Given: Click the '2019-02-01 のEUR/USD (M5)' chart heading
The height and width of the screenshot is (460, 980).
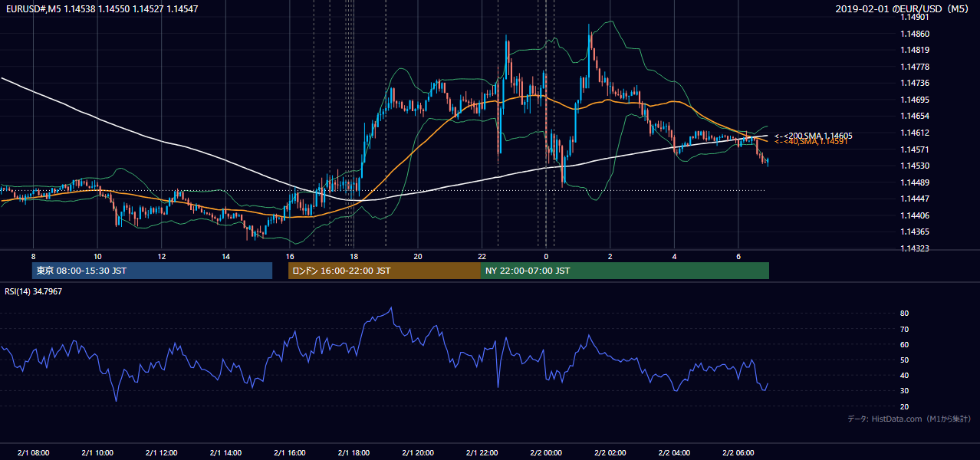Looking at the screenshot, I should pyautogui.click(x=903, y=9).
